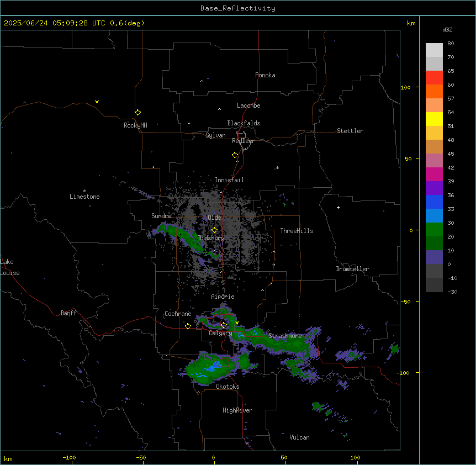Click yellow diamond marker near RockyMH
The width and height of the screenshot is (476, 465).
(x=138, y=113)
